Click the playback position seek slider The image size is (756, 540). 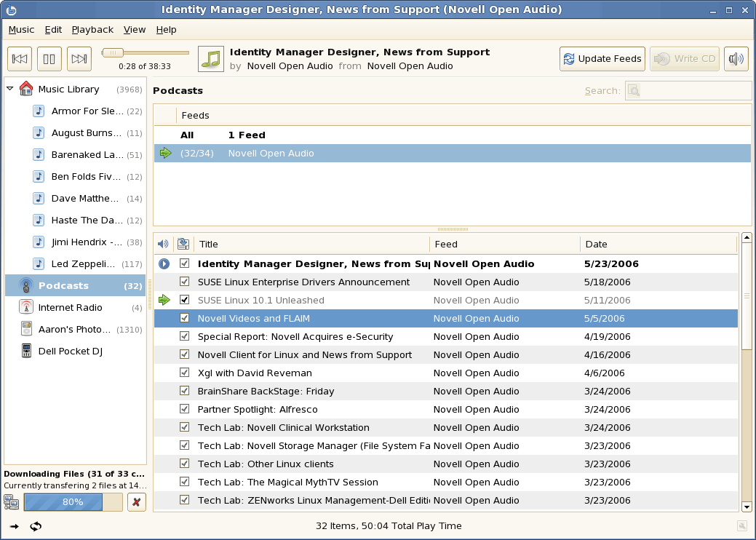click(146, 52)
